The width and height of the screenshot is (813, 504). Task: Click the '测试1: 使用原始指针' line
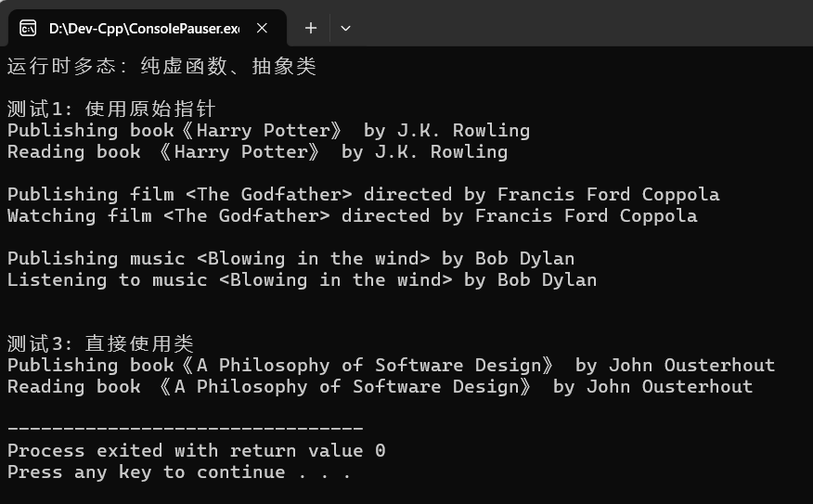[111, 109]
